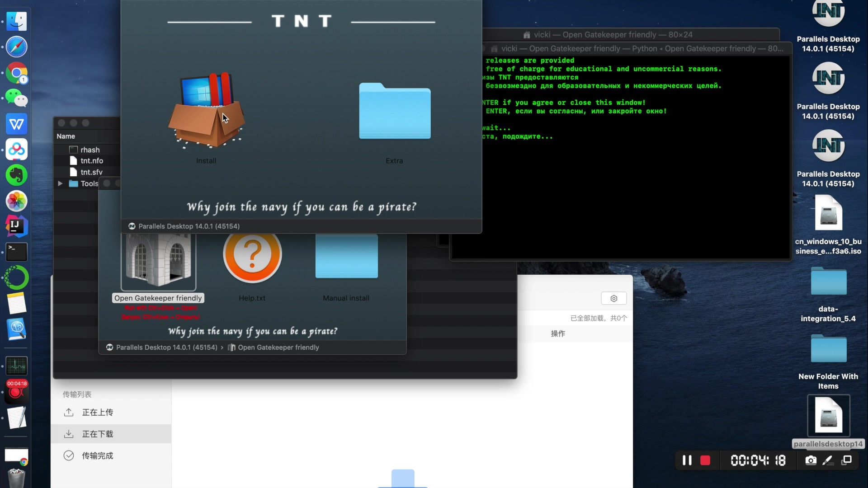Open Activity Monitor in the Dock

tap(17, 366)
